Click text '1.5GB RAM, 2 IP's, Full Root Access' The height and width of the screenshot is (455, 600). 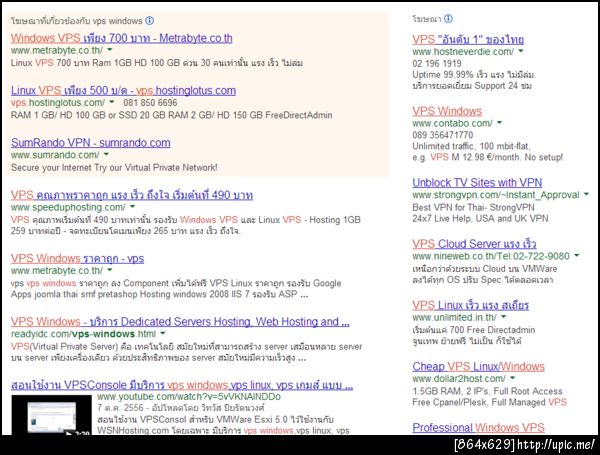488,391
